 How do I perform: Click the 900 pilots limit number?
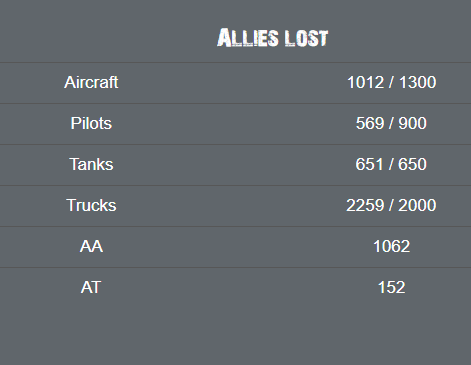[413, 123]
